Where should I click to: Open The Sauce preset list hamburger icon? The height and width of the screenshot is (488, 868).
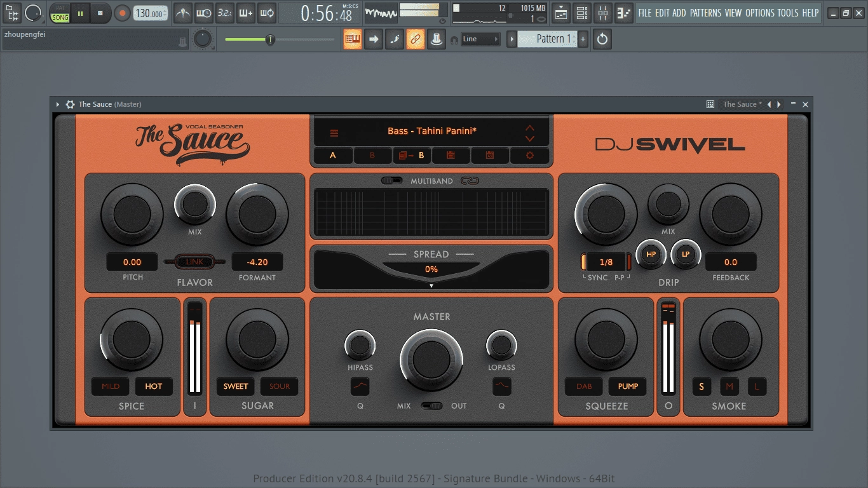[x=334, y=133]
